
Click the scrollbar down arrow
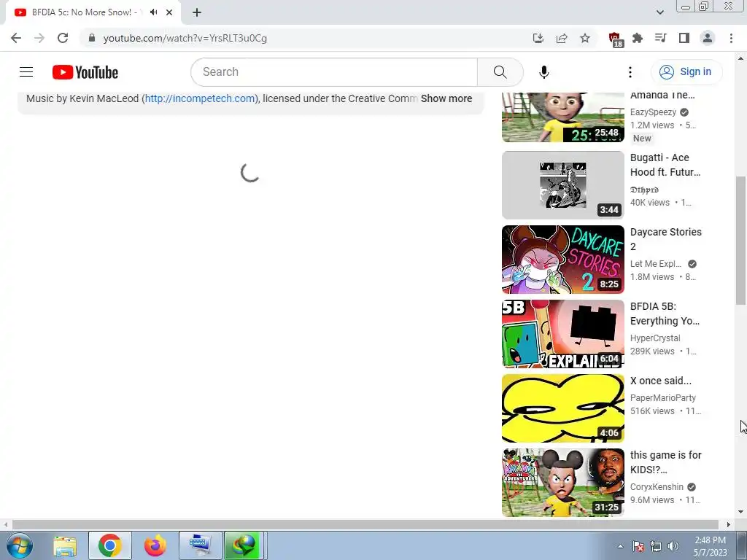pos(740,512)
